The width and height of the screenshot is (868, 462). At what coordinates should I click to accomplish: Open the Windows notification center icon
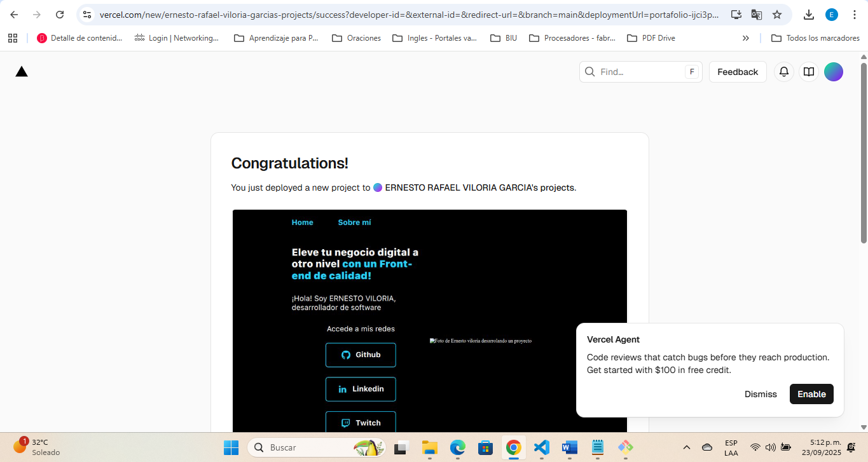coord(852,447)
